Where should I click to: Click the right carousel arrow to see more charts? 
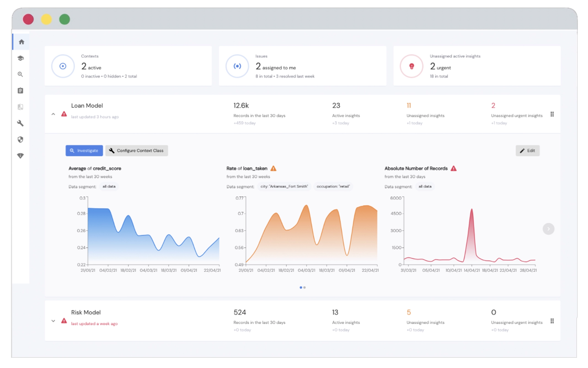point(549,229)
